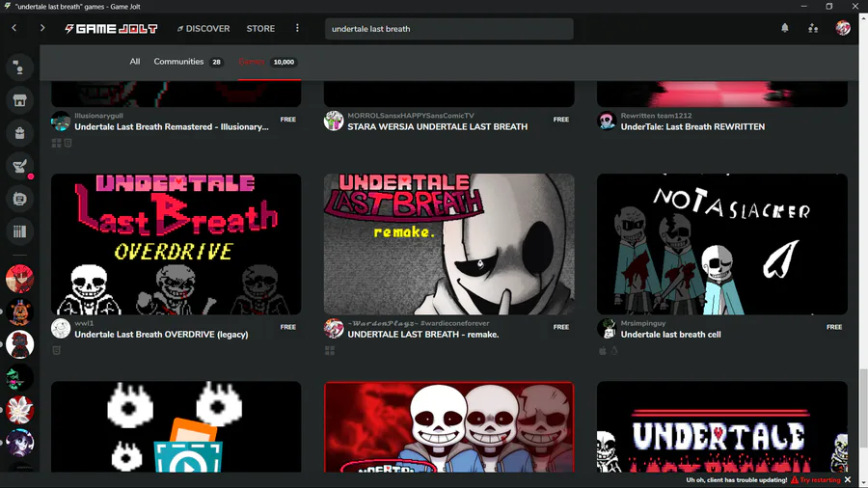Click developer name MORROLSansxHAPPYSansComicTV
This screenshot has width=868, height=488.
point(411,116)
